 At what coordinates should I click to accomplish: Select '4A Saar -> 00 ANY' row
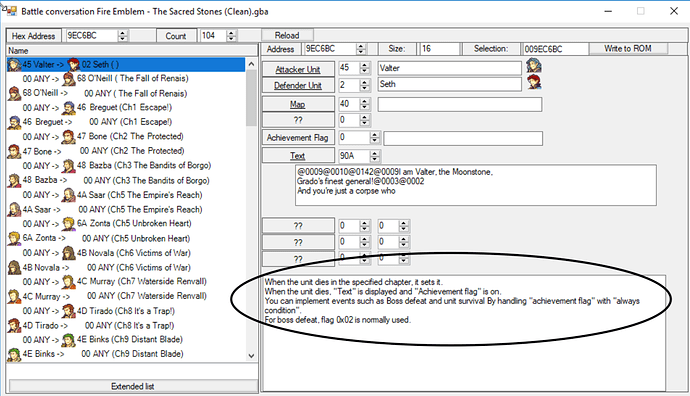click(x=126, y=209)
